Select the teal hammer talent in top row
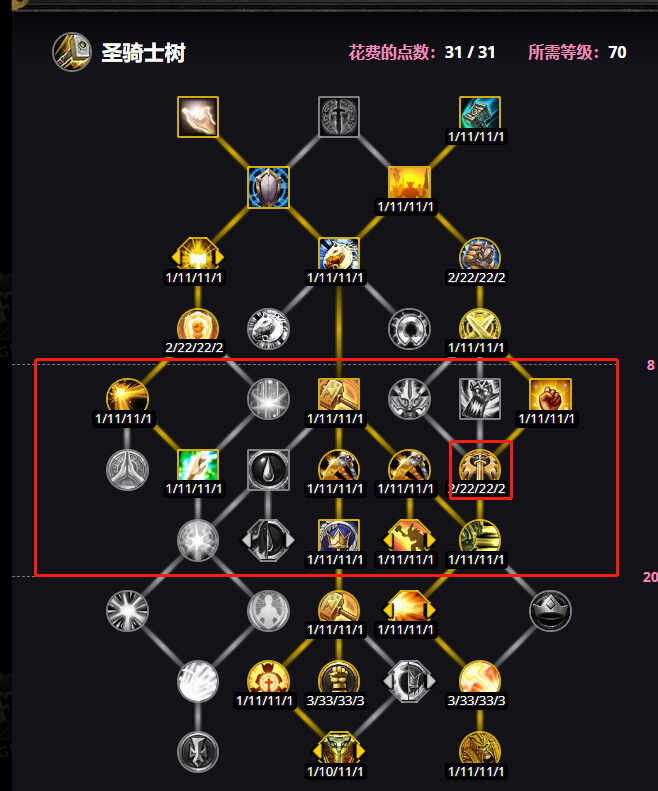 tap(480, 114)
